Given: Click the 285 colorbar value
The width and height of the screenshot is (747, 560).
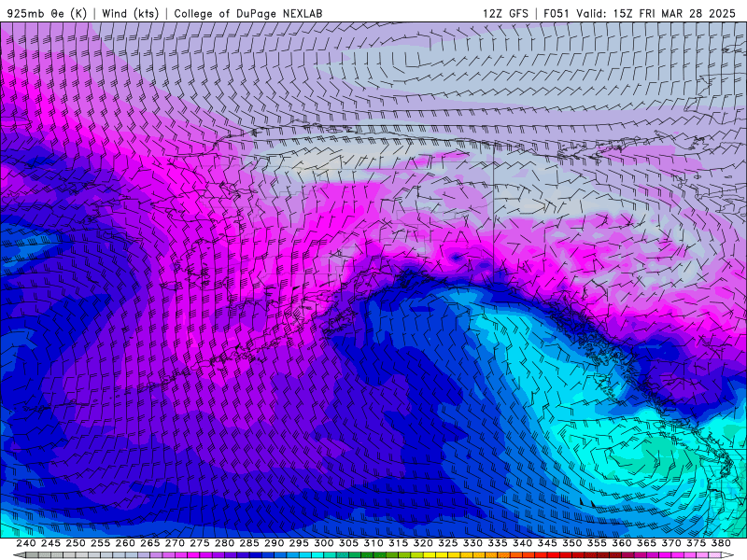Looking at the screenshot, I should [249, 543].
